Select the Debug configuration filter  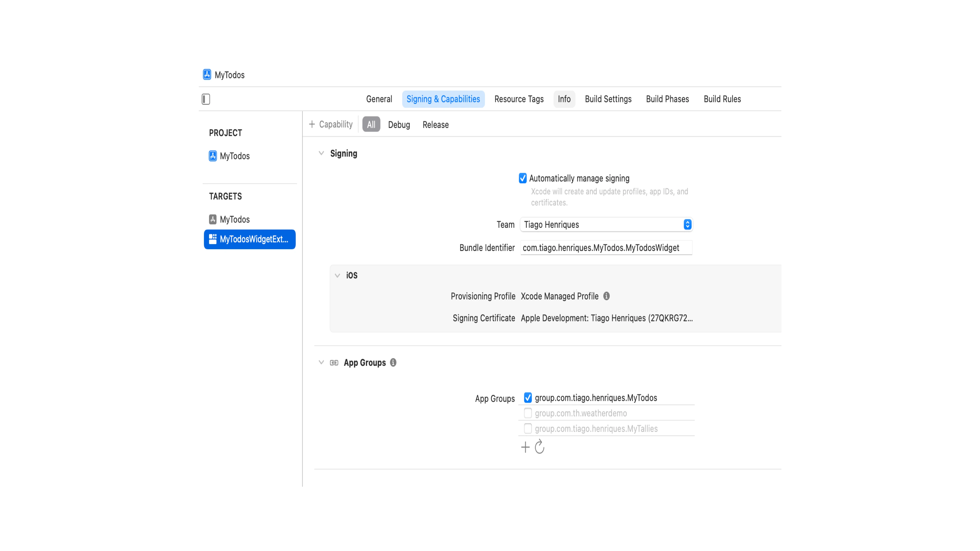coord(399,125)
